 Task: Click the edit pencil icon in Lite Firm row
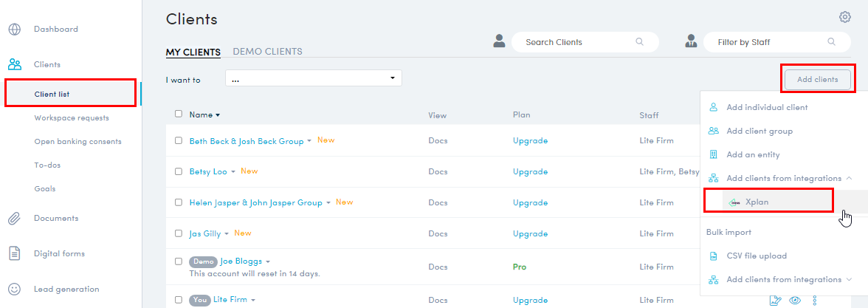pos(775,300)
